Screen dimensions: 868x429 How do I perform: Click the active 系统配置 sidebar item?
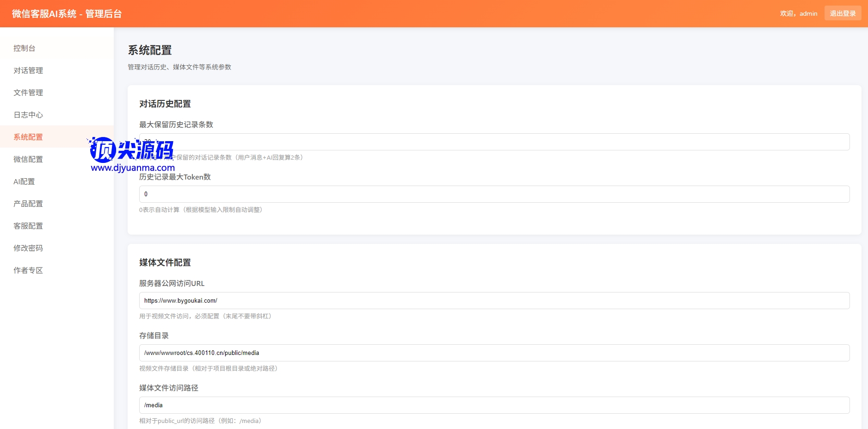(28, 137)
